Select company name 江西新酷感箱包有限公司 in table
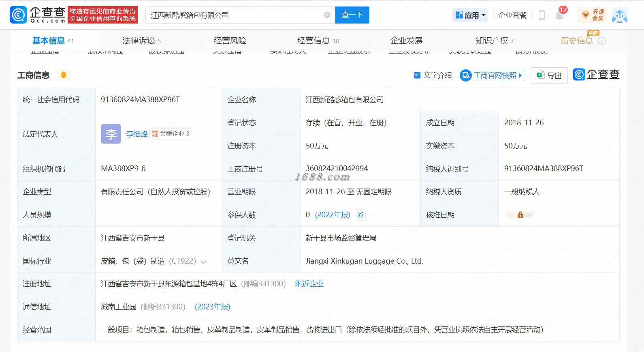Image resolution: width=644 pixels, height=352 pixels. 345,100
